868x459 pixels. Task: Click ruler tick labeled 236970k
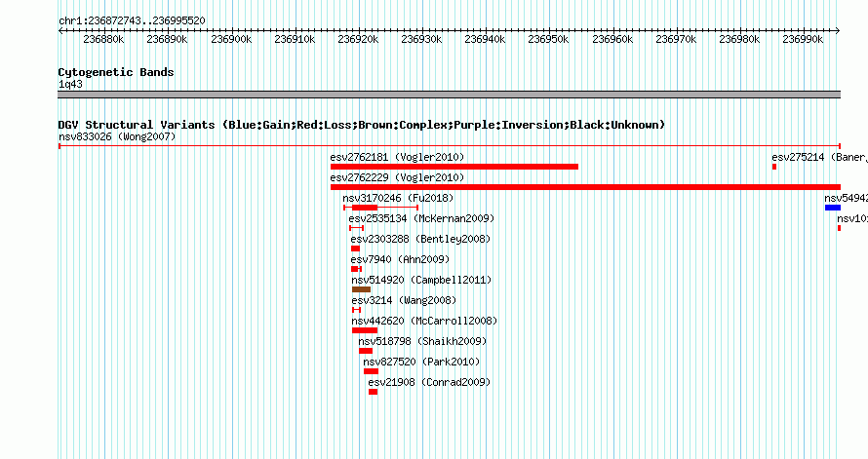point(676,39)
